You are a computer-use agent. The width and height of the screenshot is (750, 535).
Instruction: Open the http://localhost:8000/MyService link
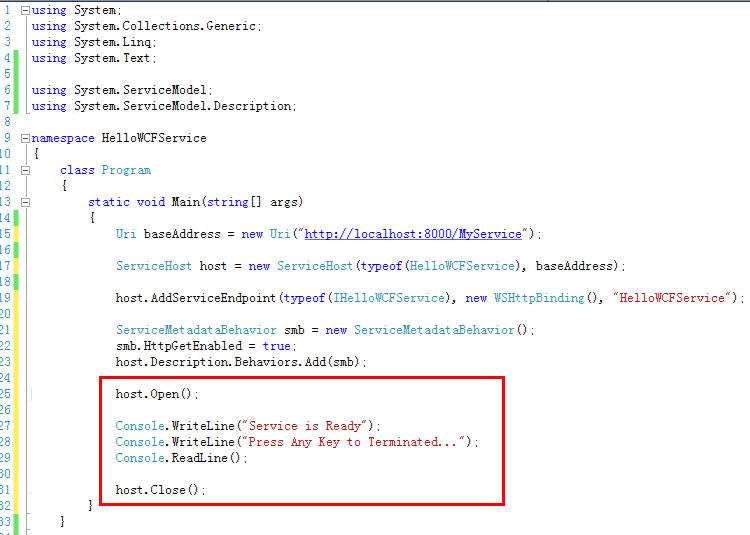tap(413, 234)
